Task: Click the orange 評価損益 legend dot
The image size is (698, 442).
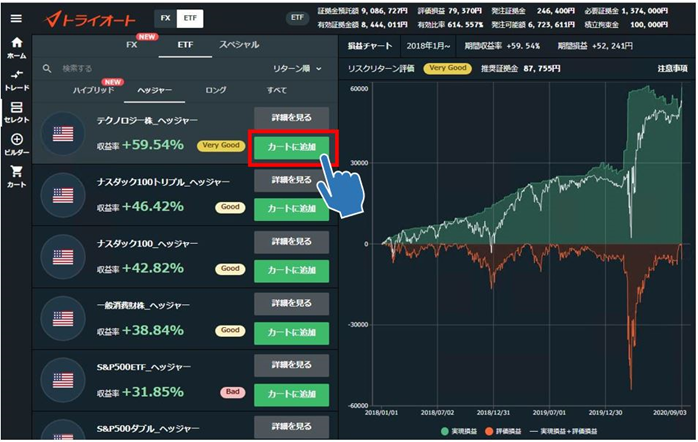Action: [489, 431]
